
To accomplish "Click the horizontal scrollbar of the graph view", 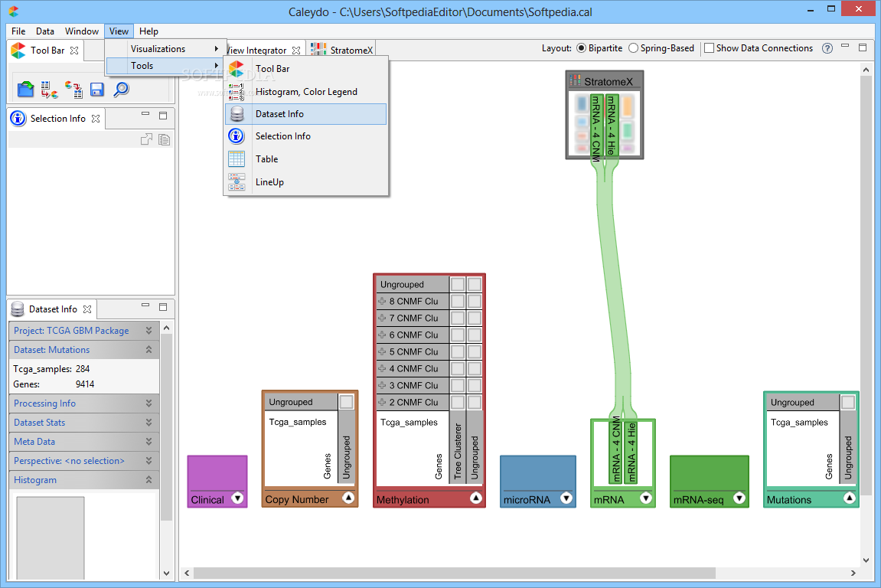I will pyautogui.click(x=455, y=573).
